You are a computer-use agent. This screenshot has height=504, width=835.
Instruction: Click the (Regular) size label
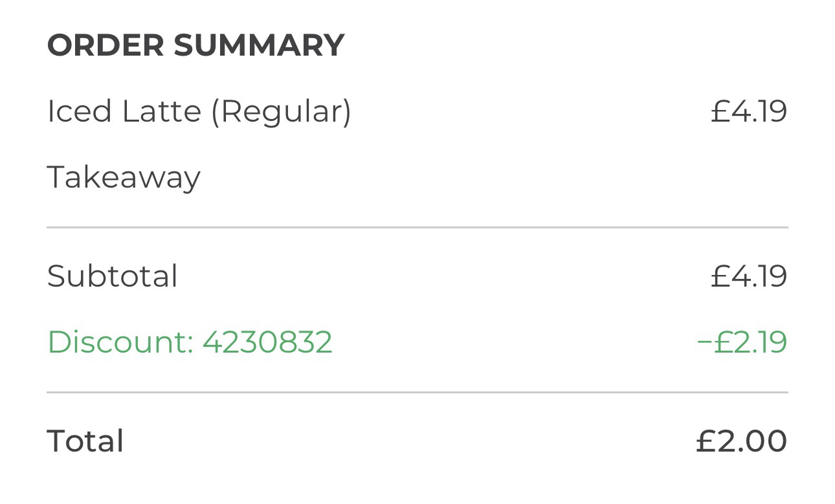pyautogui.click(x=281, y=111)
